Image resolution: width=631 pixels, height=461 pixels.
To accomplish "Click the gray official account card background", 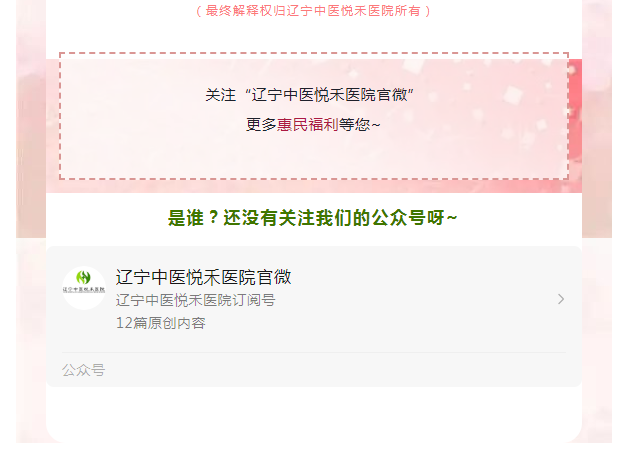I will (x=314, y=317).
